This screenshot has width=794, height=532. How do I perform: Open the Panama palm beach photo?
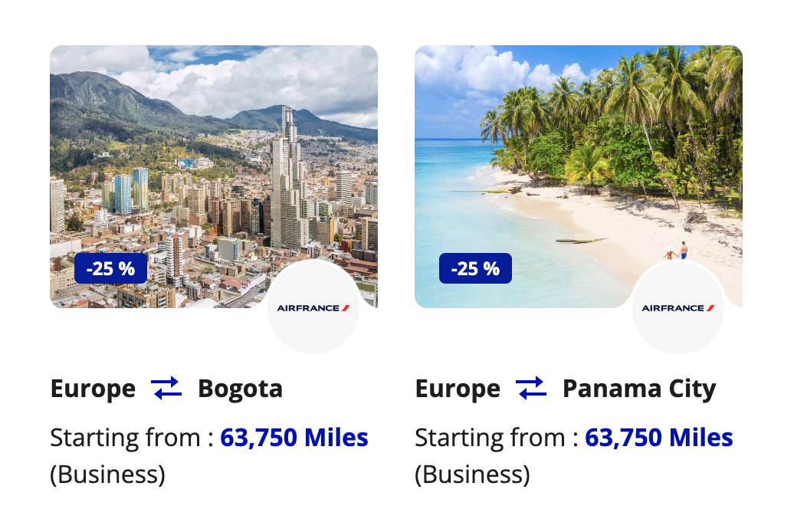[x=579, y=176]
